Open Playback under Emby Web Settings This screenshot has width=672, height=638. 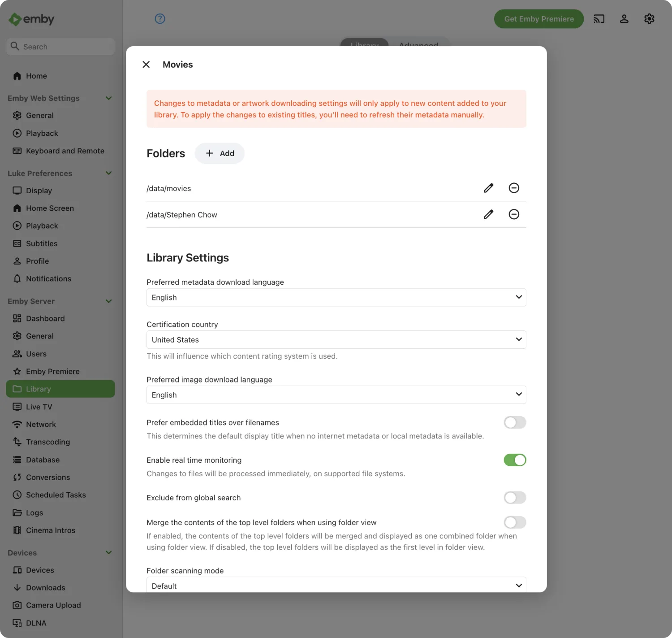pyautogui.click(x=60, y=133)
